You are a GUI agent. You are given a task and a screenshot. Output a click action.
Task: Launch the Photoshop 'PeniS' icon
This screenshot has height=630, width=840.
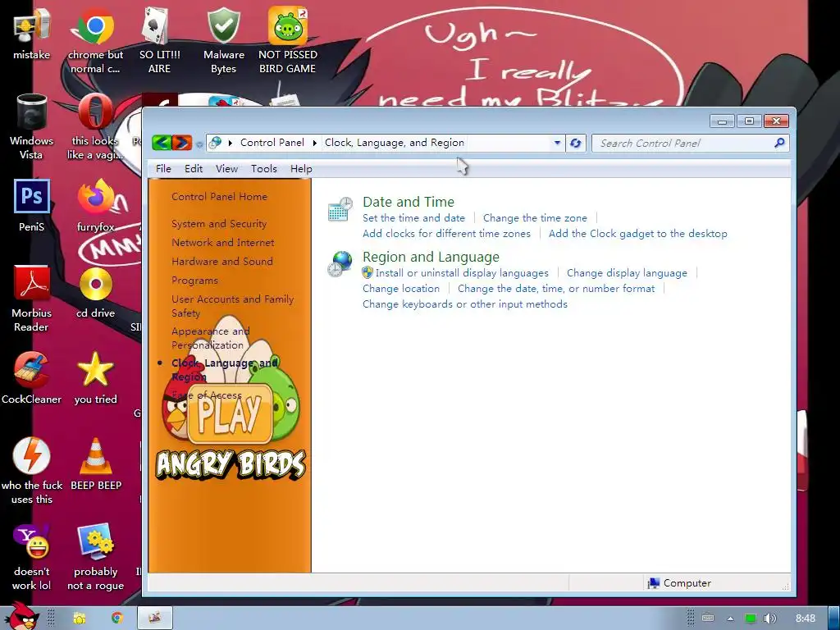click(32, 205)
